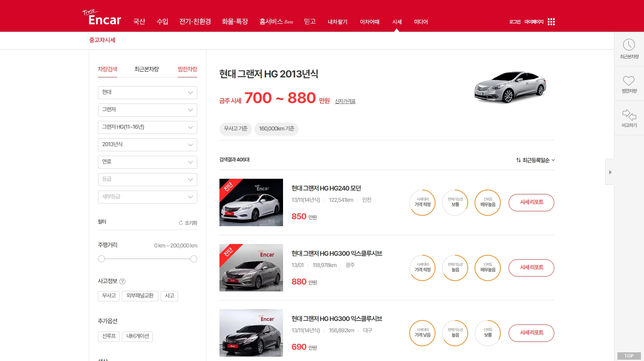Click the 마이페이지 link
Viewport: 644px width, 361px height.
[534, 22]
